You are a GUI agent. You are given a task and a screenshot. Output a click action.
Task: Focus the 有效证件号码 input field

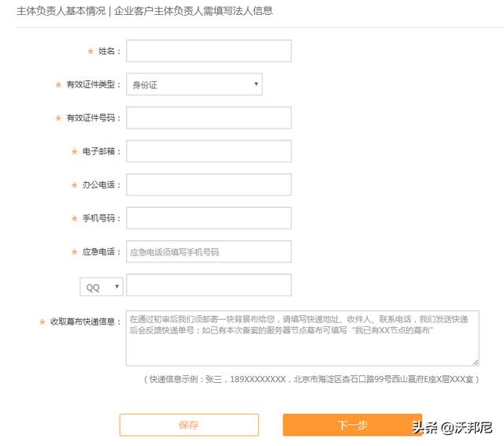209,117
